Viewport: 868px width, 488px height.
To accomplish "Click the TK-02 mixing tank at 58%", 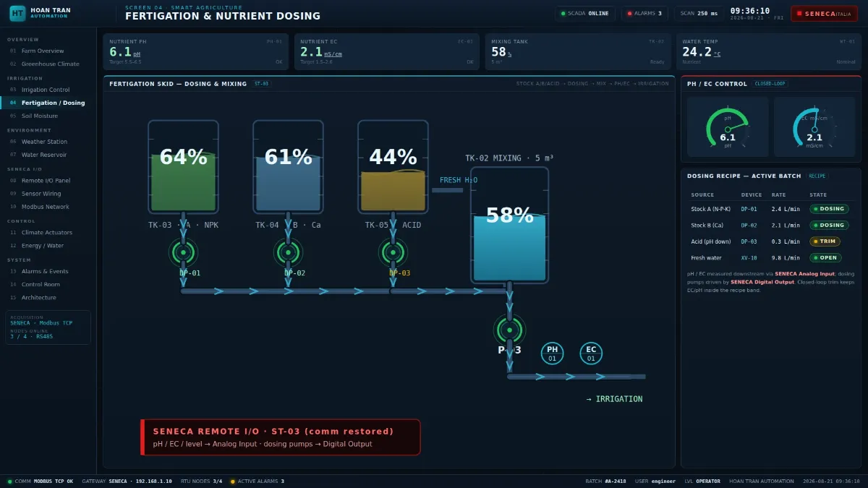I will [x=509, y=225].
